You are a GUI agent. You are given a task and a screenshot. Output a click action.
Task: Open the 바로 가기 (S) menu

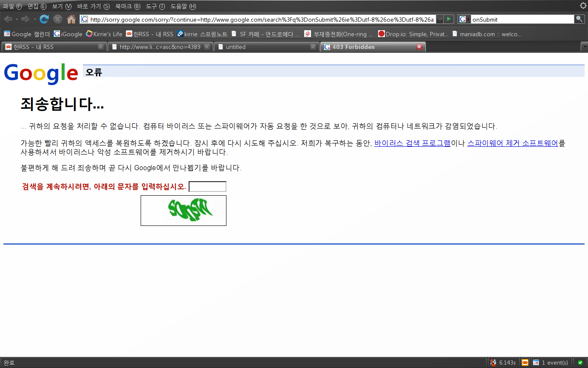pyautogui.click(x=93, y=6)
